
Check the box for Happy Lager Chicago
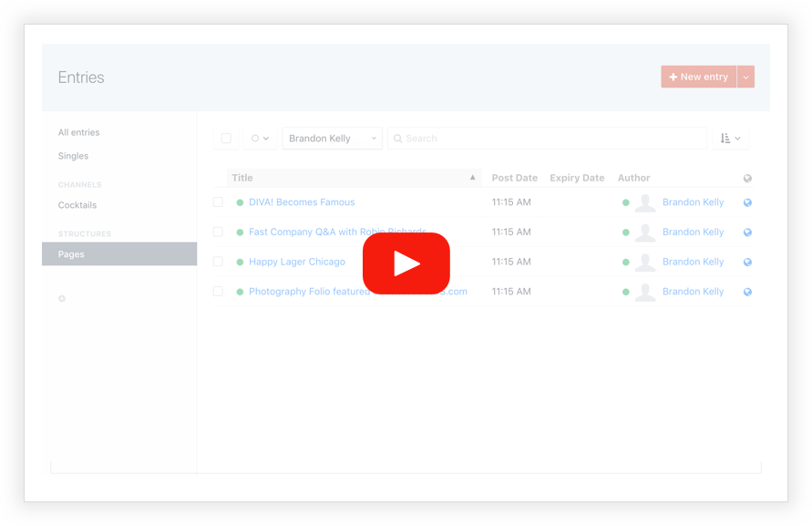click(218, 262)
